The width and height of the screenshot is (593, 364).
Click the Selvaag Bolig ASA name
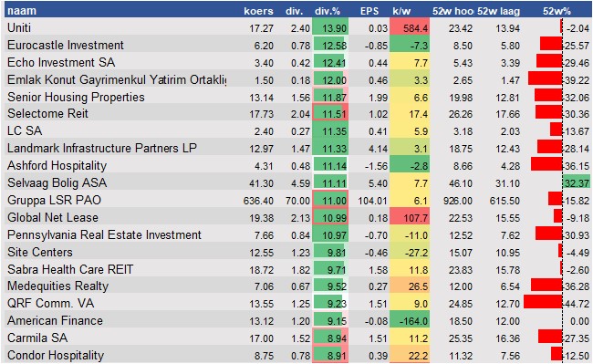coord(57,183)
